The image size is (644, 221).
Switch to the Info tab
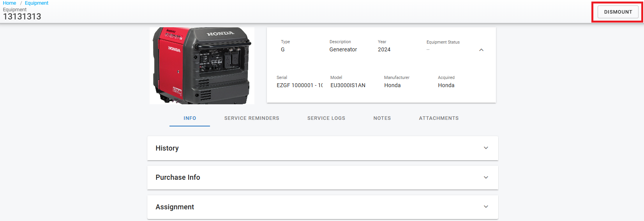[190, 118]
